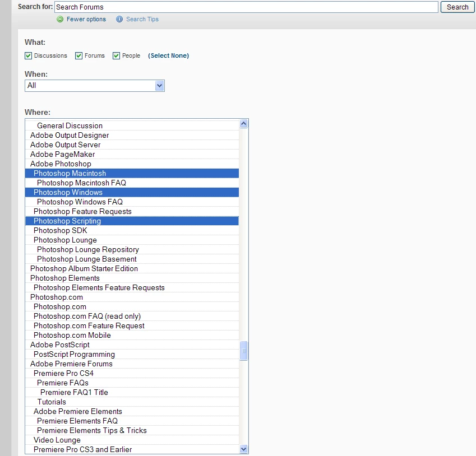Click the Search button

pos(457,7)
